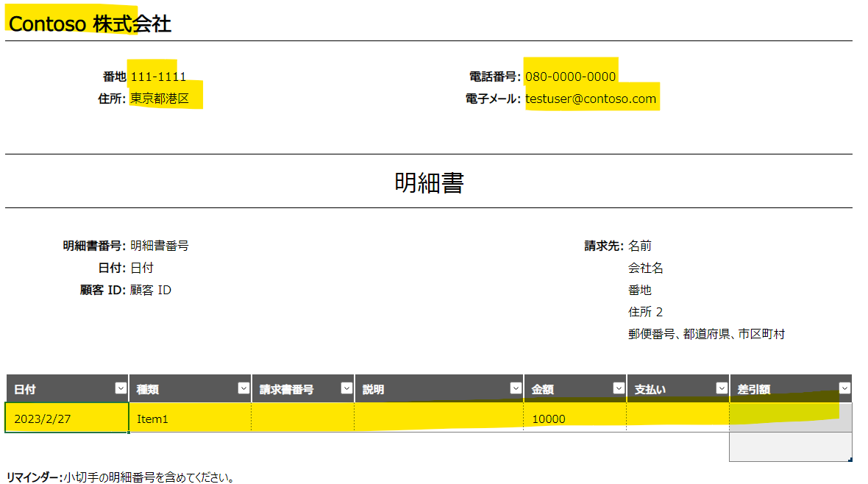Select 郵便番号、都道府県、市区町村 placeholder
Image resolution: width=868 pixels, height=484 pixels.
(x=706, y=334)
